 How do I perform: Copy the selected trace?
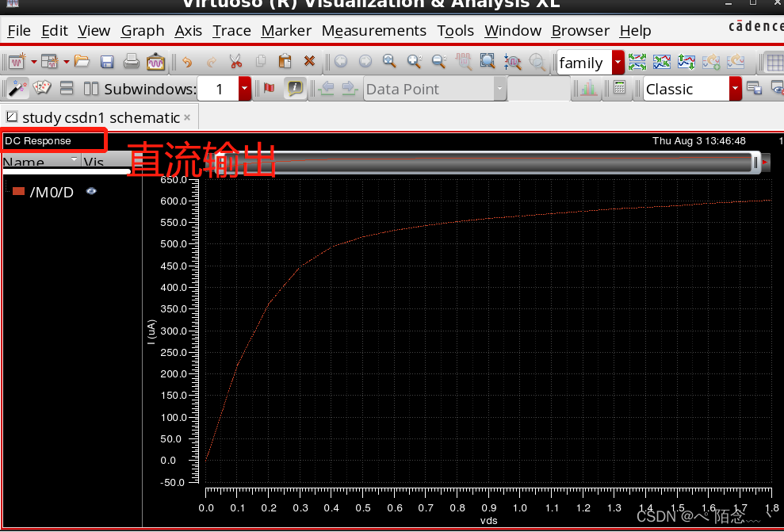[261, 62]
